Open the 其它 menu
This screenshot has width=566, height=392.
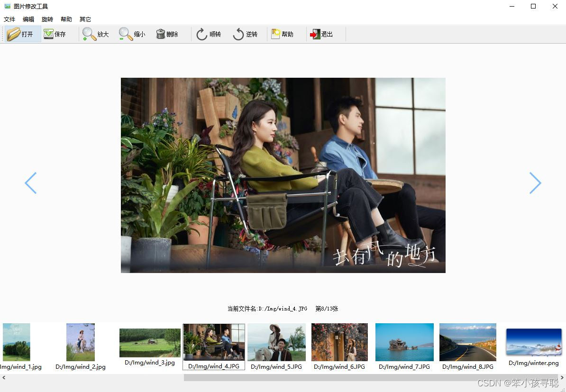pyautogui.click(x=85, y=19)
